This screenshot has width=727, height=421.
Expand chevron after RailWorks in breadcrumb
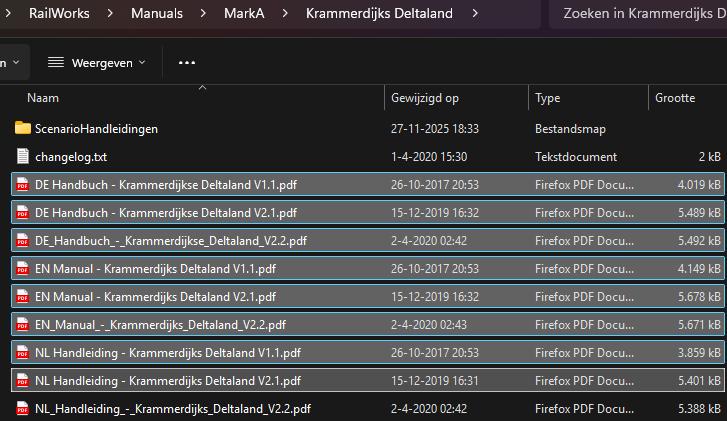pos(110,13)
